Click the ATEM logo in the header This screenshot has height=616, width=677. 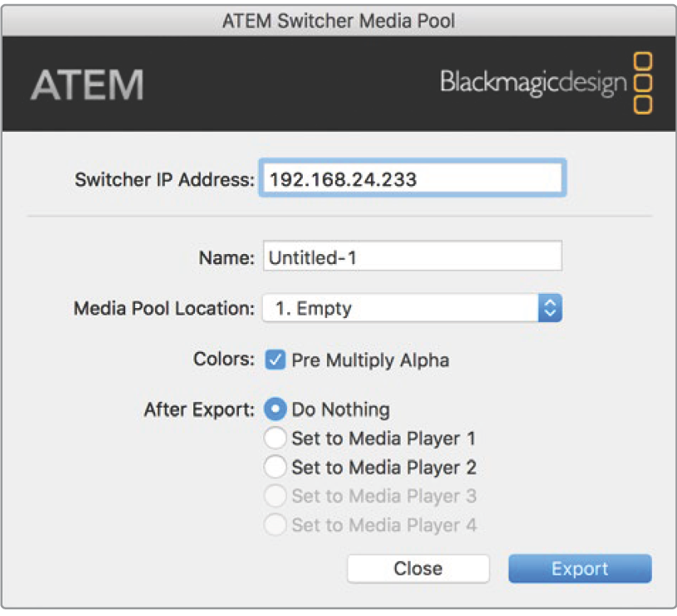click(x=87, y=85)
